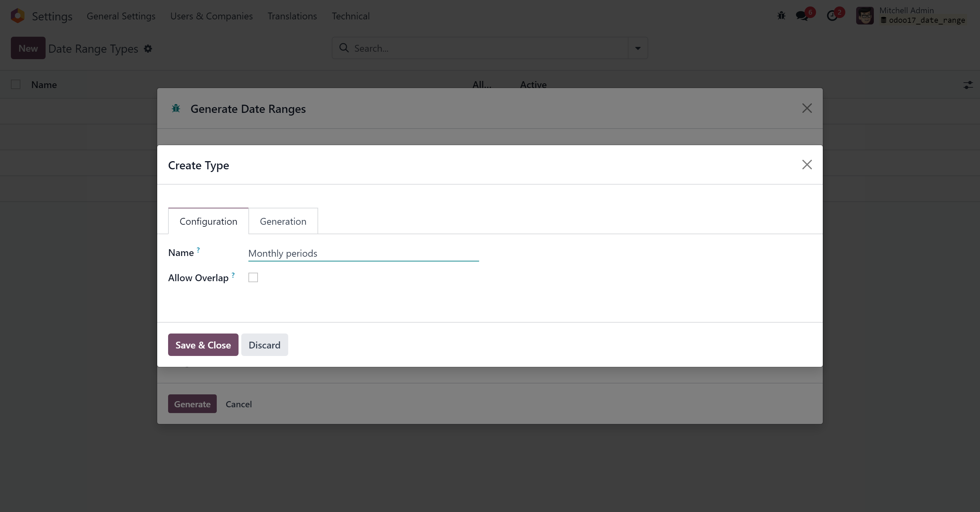Open the optional columns adjust icon
980x512 pixels.
click(x=968, y=85)
